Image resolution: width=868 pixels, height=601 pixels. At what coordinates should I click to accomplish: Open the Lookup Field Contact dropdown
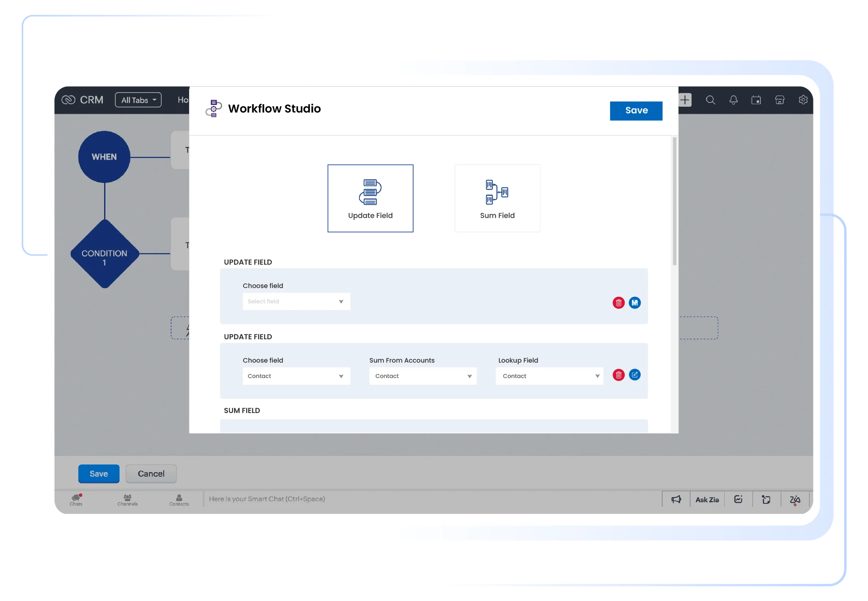pos(549,376)
